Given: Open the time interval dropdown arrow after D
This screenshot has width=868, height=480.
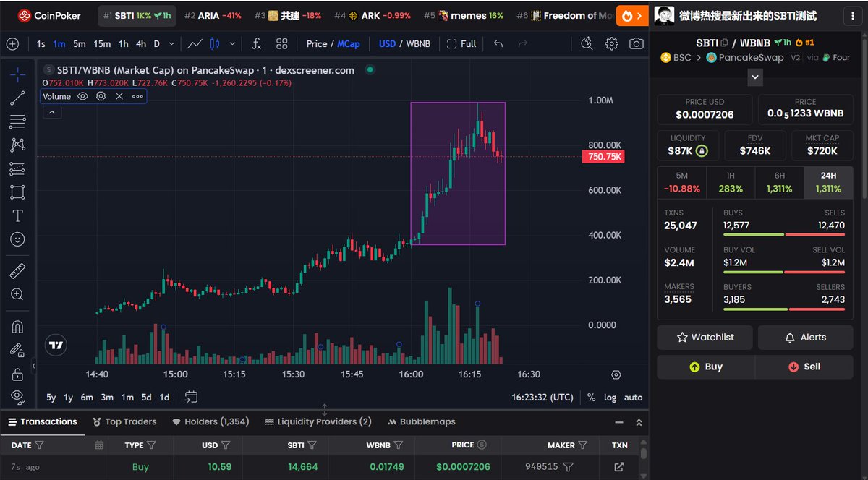Looking at the screenshot, I should pyautogui.click(x=171, y=43).
